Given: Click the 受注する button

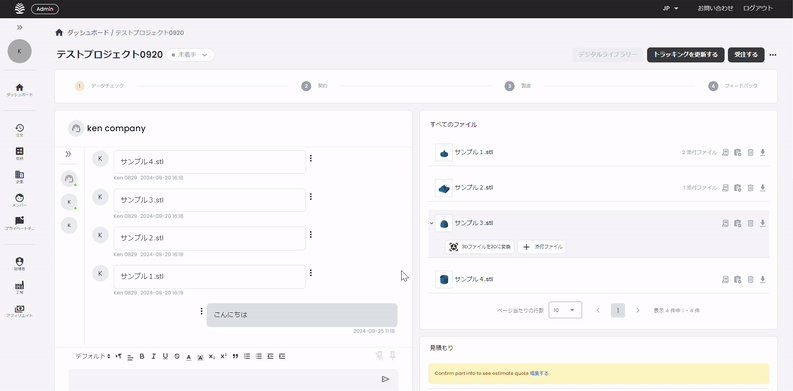Looking at the screenshot, I should click(746, 55).
